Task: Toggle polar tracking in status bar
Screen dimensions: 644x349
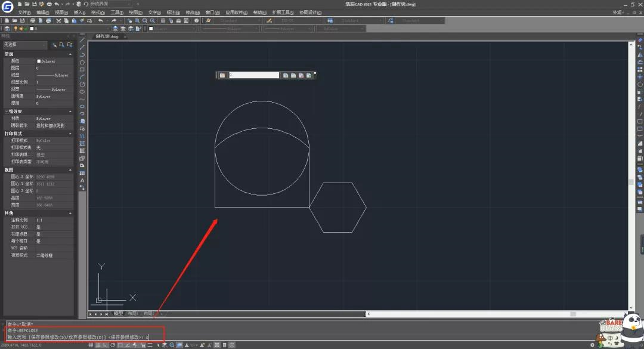Action: point(113,345)
